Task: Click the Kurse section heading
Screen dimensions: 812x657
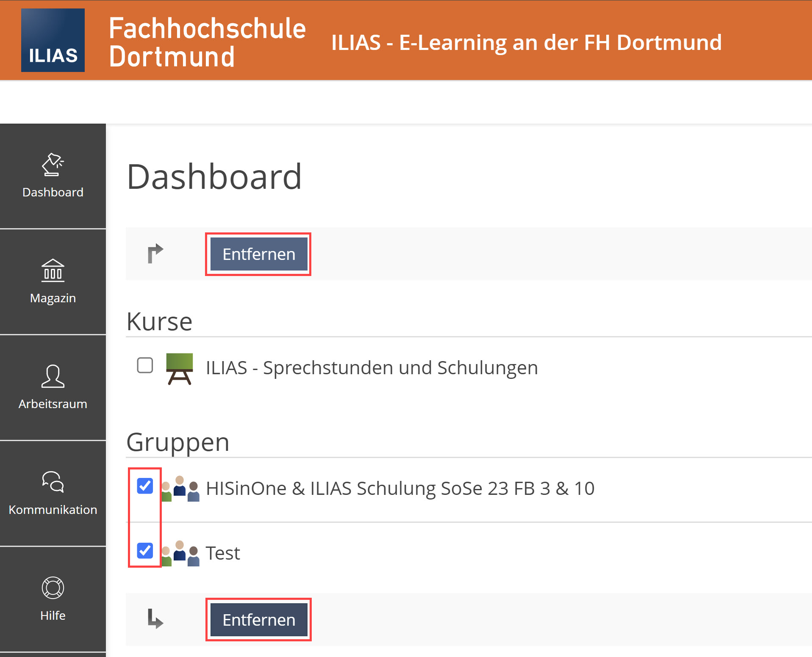Action: (160, 321)
